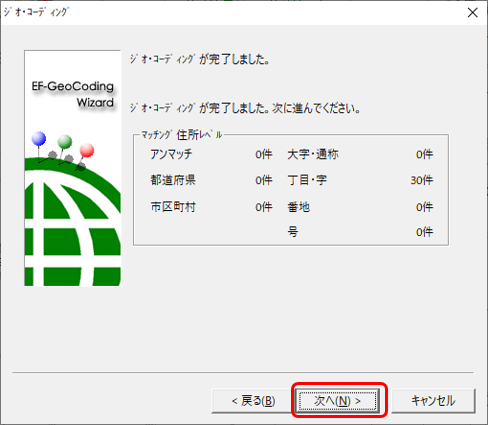Select the 市区町村 row label

[173, 207]
